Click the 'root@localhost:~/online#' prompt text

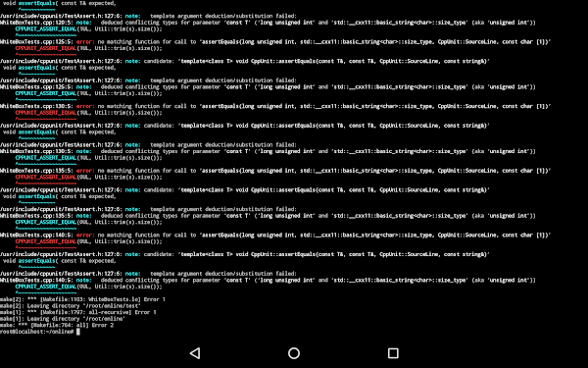37,332
